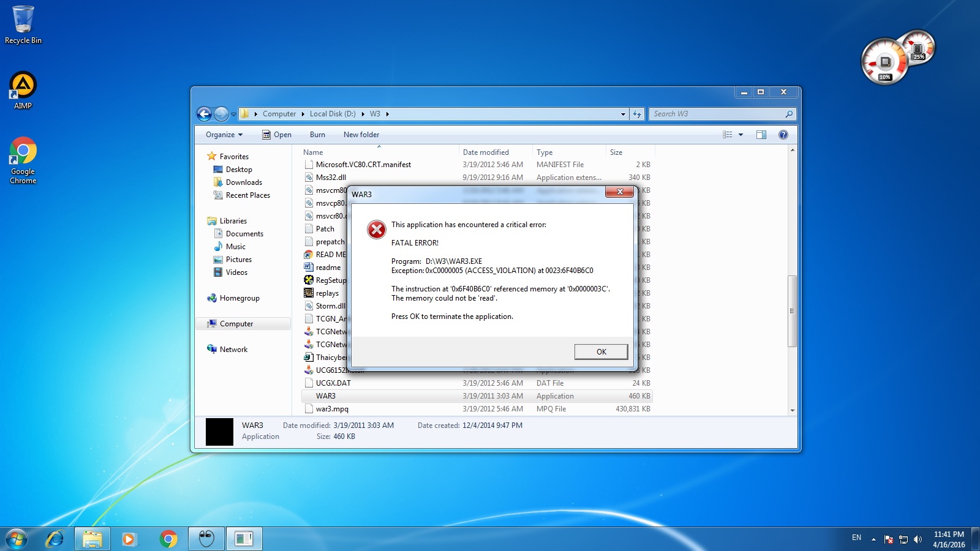Open Help via the question mark icon
Screen dimensions: 980x551
[783, 135]
